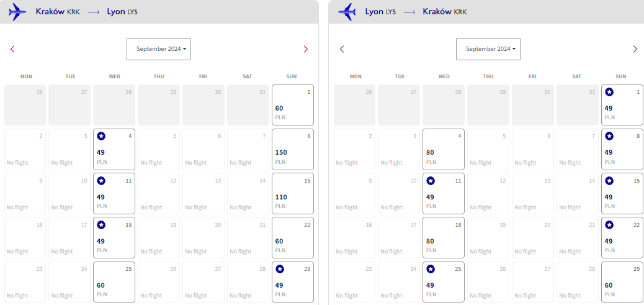Click star badge on Kraków–Lyon September 4
The image size is (644, 305).
[x=101, y=137]
